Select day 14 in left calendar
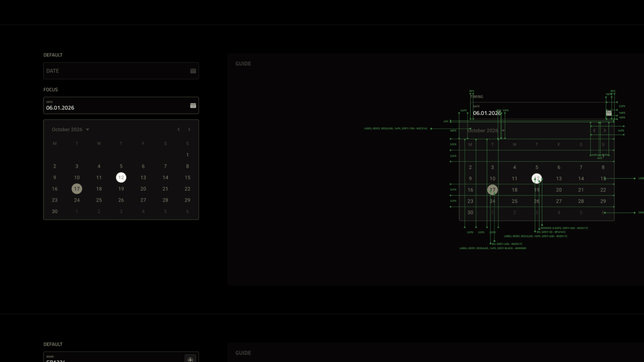 point(165,177)
